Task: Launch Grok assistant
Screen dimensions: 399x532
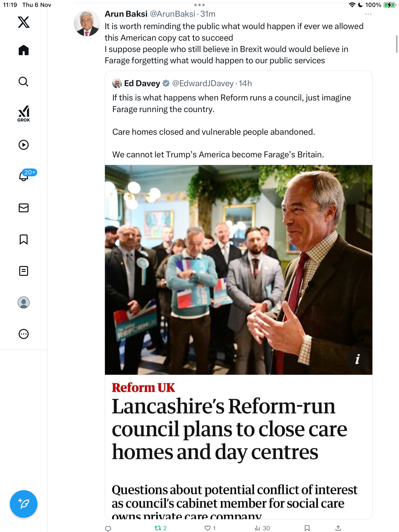Action: pos(24,114)
